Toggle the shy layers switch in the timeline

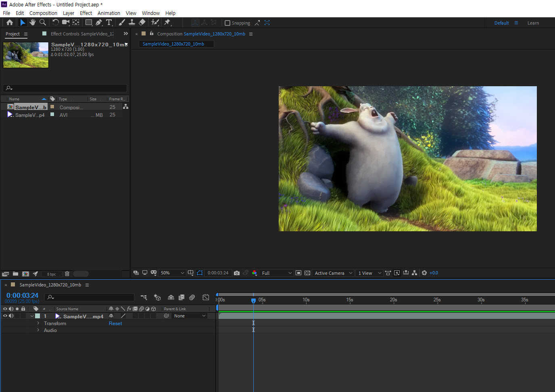pyautogui.click(x=171, y=297)
